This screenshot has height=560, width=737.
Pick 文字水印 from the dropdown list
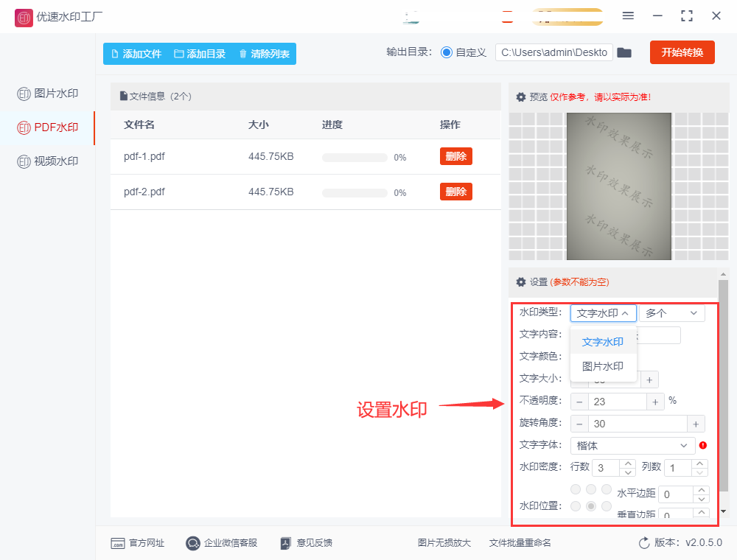(x=603, y=342)
